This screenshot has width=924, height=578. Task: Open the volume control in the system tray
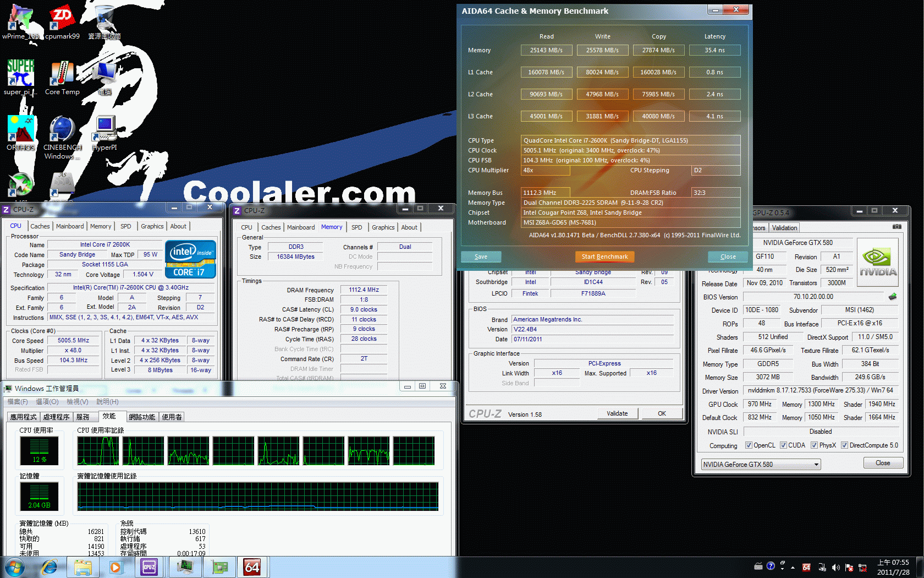point(836,567)
